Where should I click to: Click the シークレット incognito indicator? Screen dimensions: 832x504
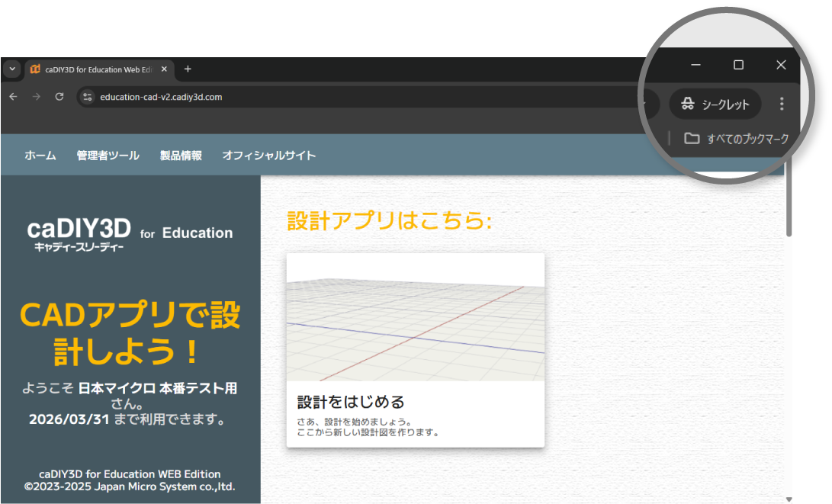pyautogui.click(x=715, y=104)
